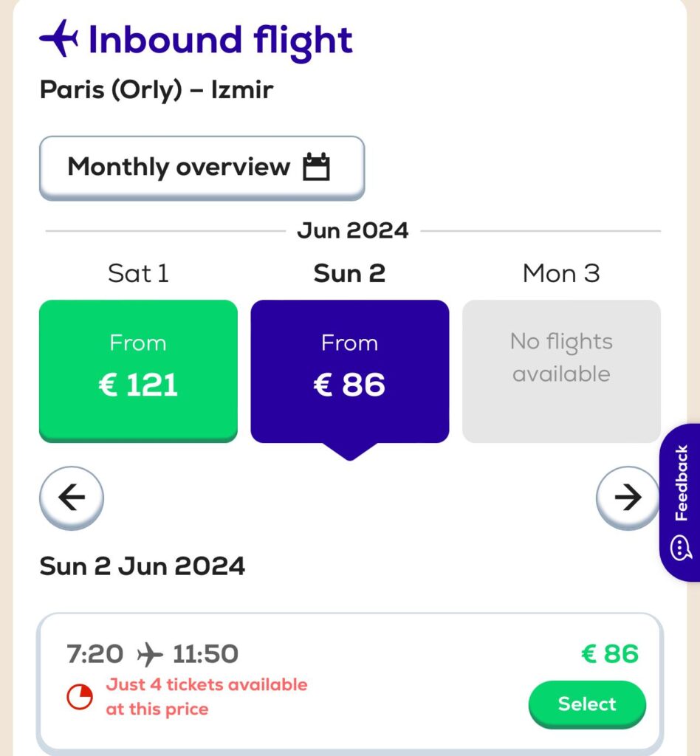Click the Mon 3 No flights available tile

pos(561,371)
